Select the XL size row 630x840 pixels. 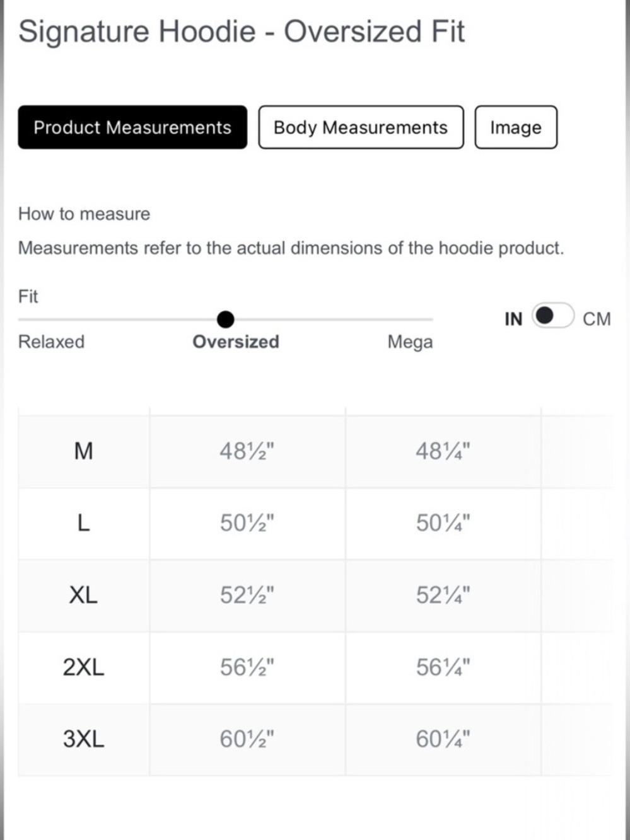315,595
